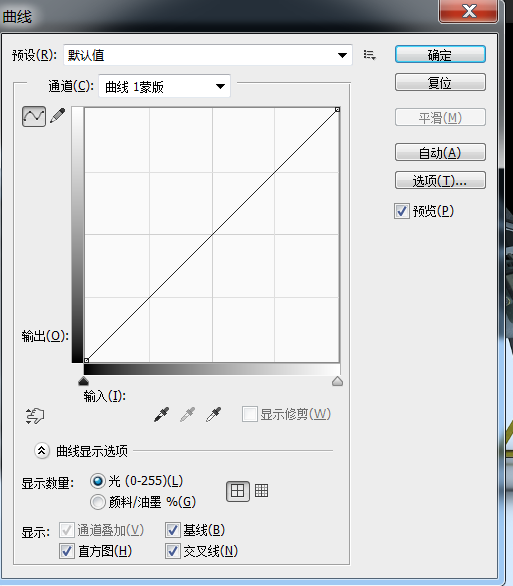Pick the gray point eyedropper
513x586 pixels.
click(x=188, y=414)
